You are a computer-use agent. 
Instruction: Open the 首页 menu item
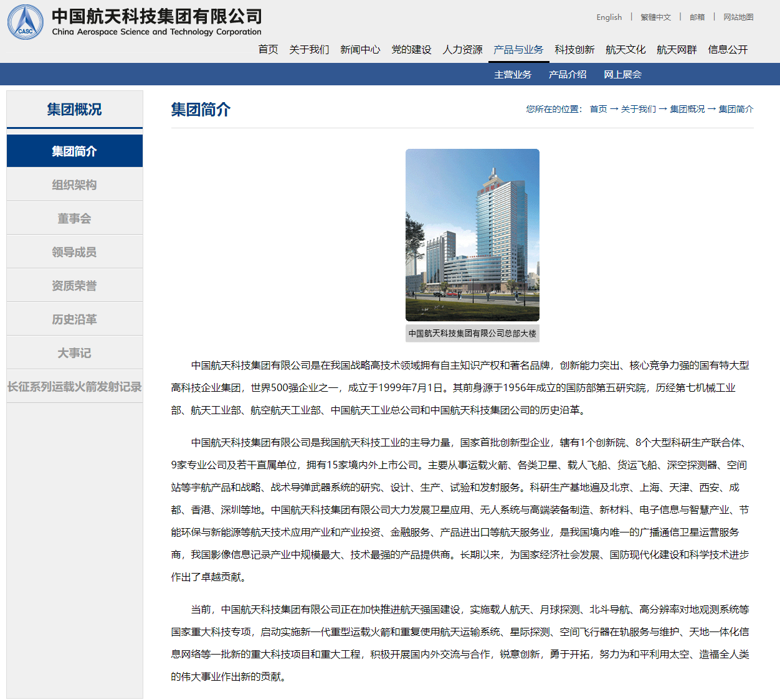[x=267, y=50]
